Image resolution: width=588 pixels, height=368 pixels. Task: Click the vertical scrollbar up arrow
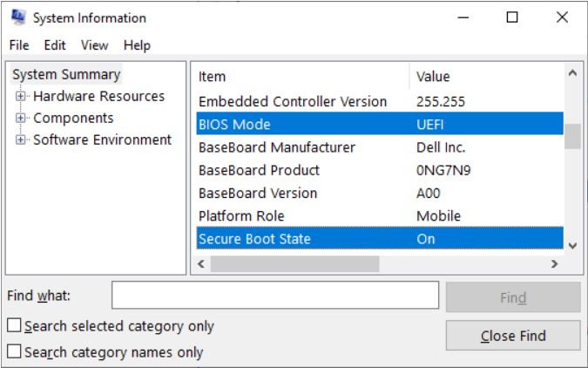[x=572, y=75]
